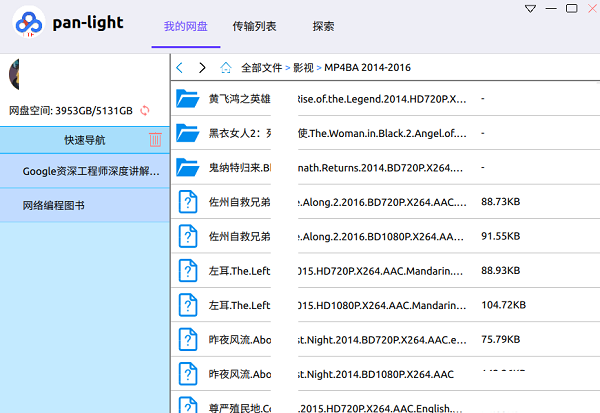The image size is (600, 413).
Task: Select 昨夜风流 name in the 75.79KB row
Action: [240, 340]
